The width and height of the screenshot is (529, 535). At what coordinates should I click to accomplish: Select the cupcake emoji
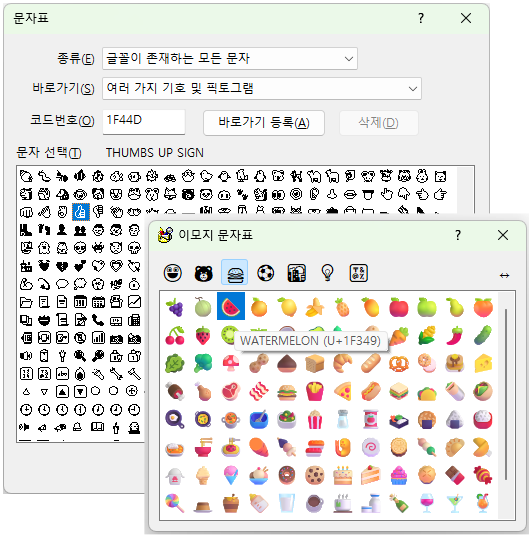coord(399,475)
